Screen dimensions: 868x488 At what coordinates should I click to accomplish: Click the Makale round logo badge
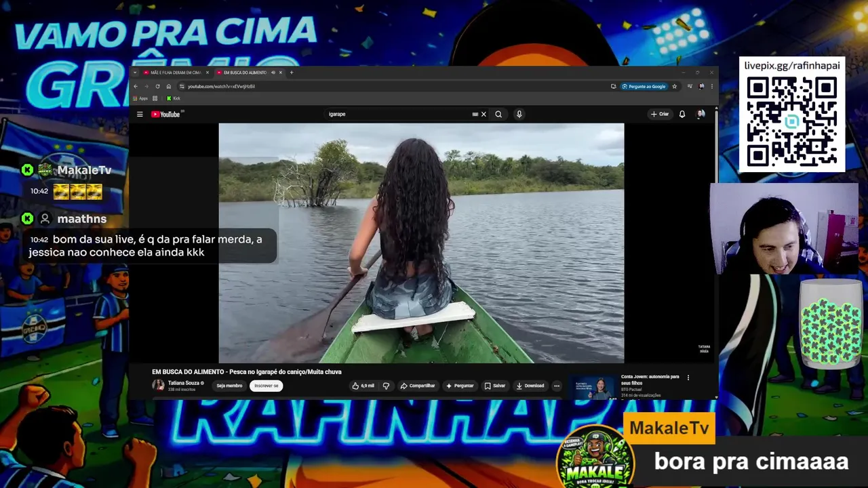pyautogui.click(x=595, y=457)
